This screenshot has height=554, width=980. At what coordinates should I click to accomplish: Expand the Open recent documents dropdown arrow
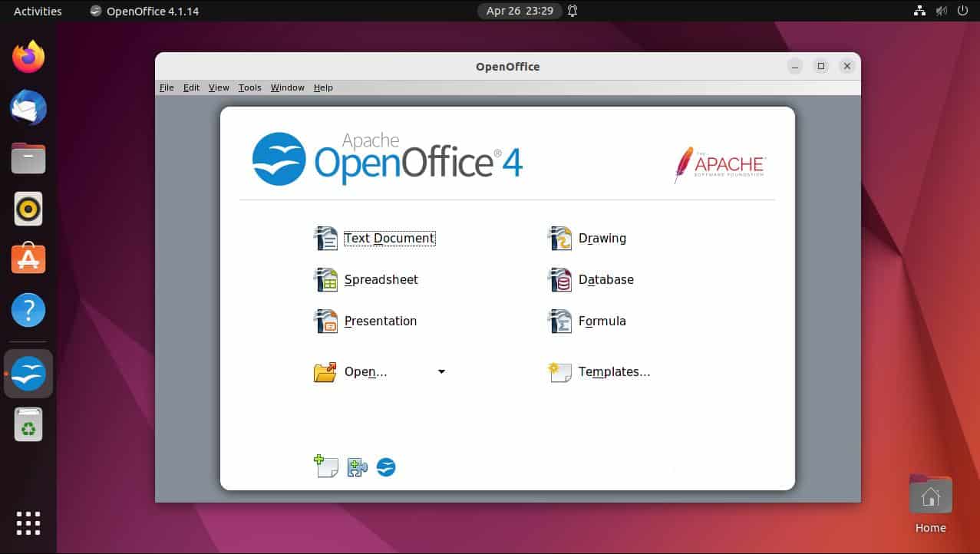[x=441, y=371]
